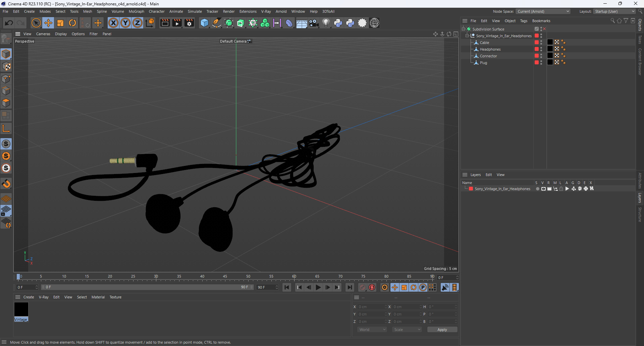Click the globe icon in toolbar
Image resolution: width=644 pixels, height=346 pixels.
[374, 23]
